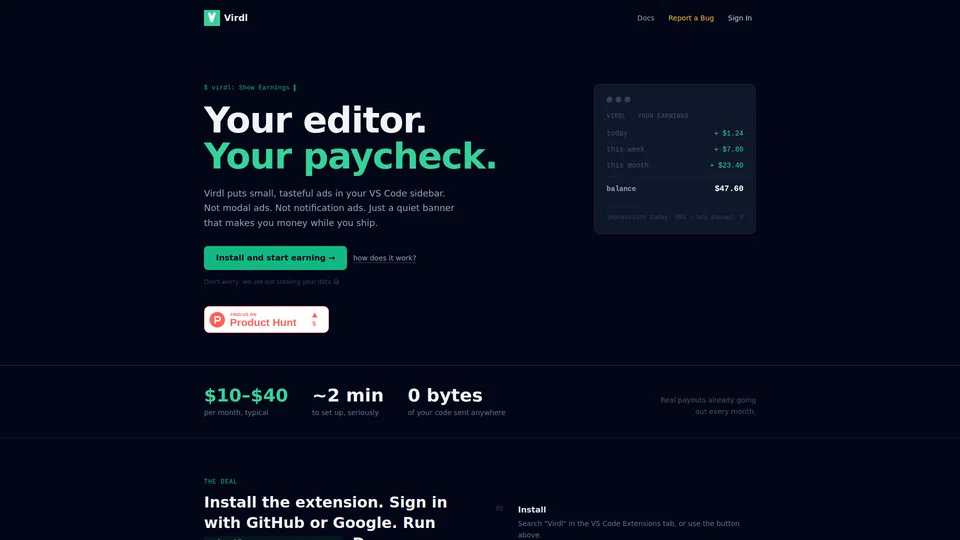Image resolution: width=960 pixels, height=540 pixels.
Task: Click the 'Your editor.' headline
Action: (315, 120)
